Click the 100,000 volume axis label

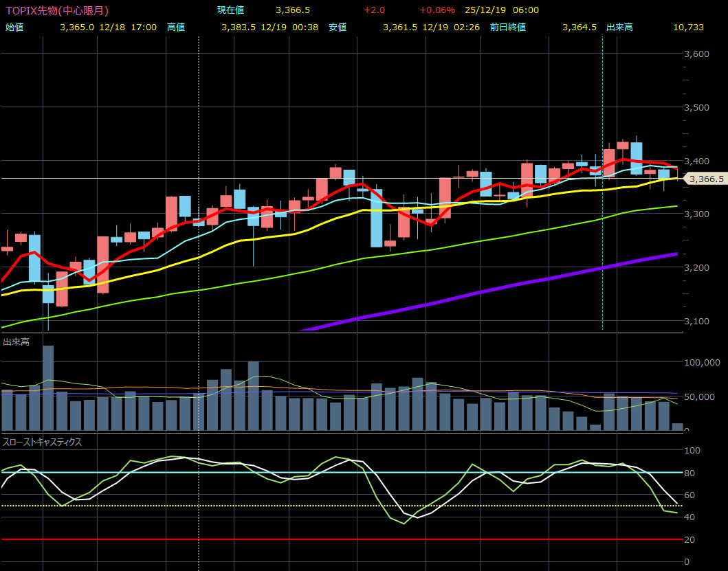pos(703,363)
